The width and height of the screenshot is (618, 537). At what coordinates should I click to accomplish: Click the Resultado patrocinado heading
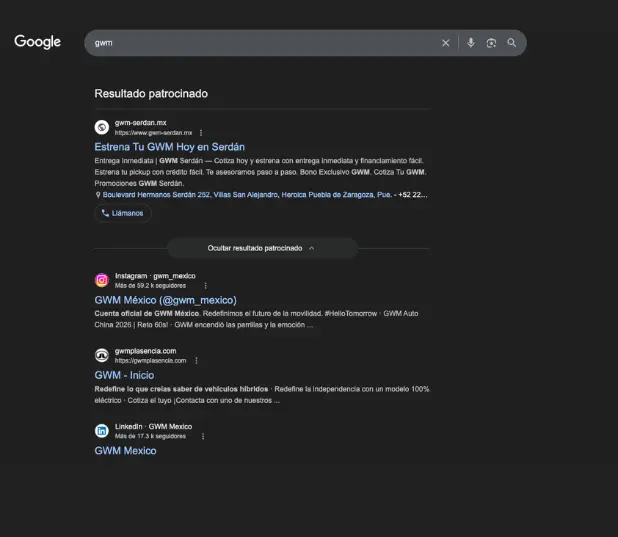click(x=151, y=94)
